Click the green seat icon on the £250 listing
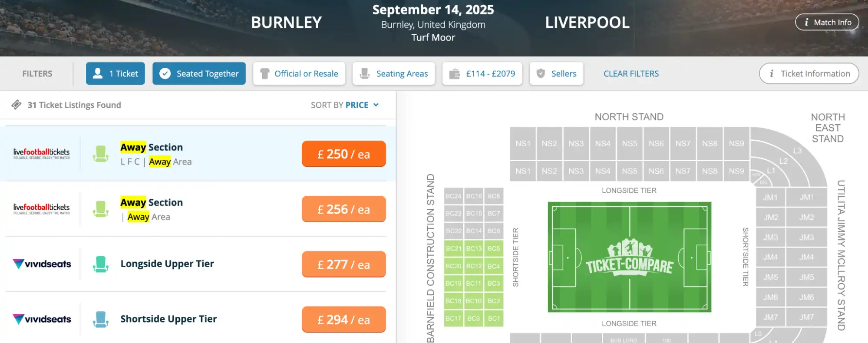The width and height of the screenshot is (868, 343). [x=101, y=154]
